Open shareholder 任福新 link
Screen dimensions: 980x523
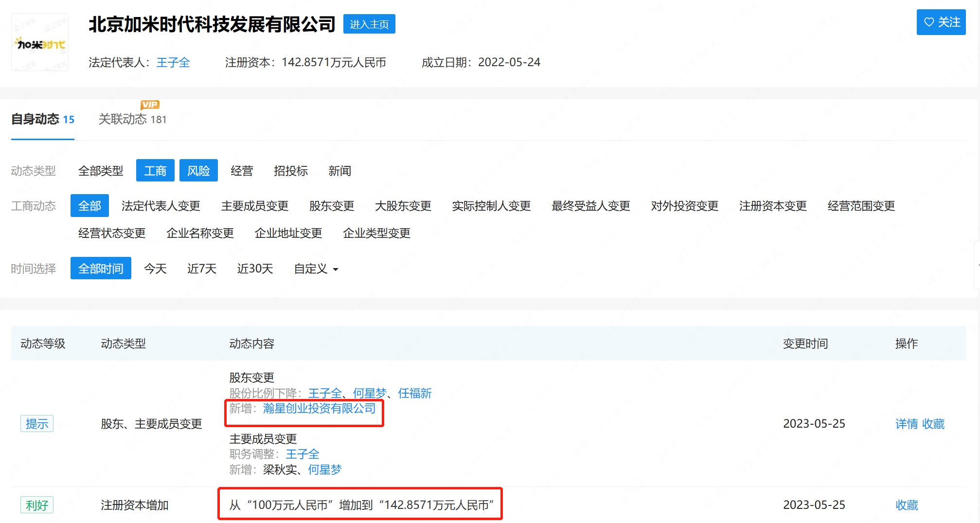pos(415,393)
